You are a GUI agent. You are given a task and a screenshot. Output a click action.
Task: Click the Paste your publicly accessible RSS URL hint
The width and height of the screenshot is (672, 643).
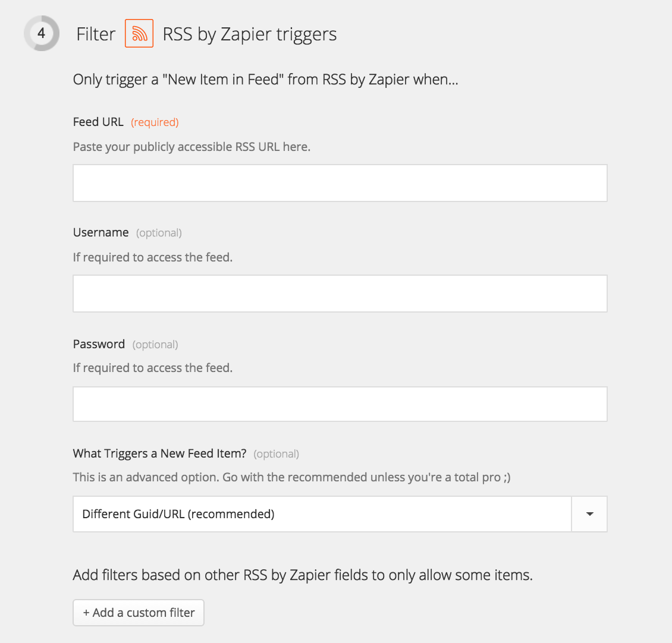tap(191, 147)
